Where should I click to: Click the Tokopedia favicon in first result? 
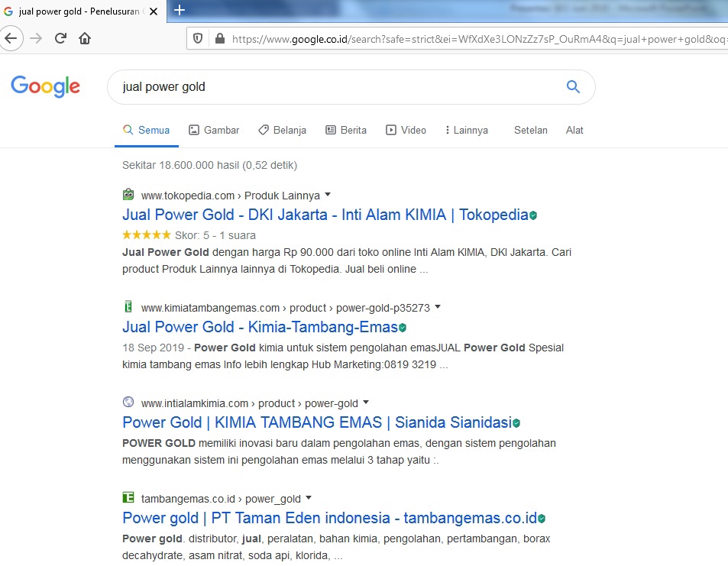(x=128, y=195)
